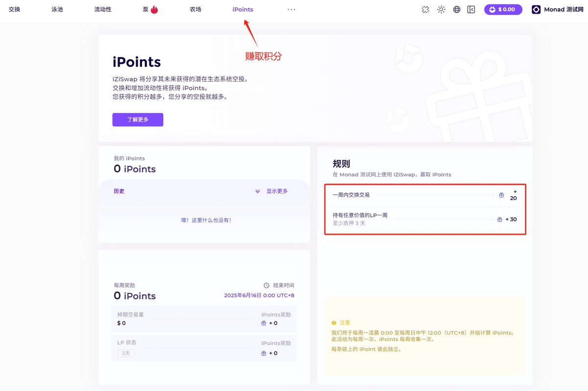Image resolution: width=588 pixels, height=391 pixels.
Task: Click the 掉期交易量 label
Action: [x=130, y=314]
